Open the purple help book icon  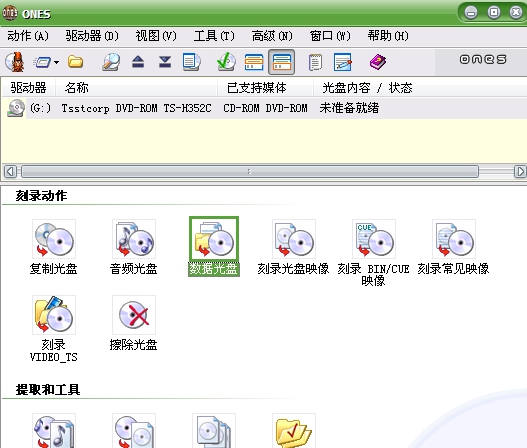click(378, 62)
